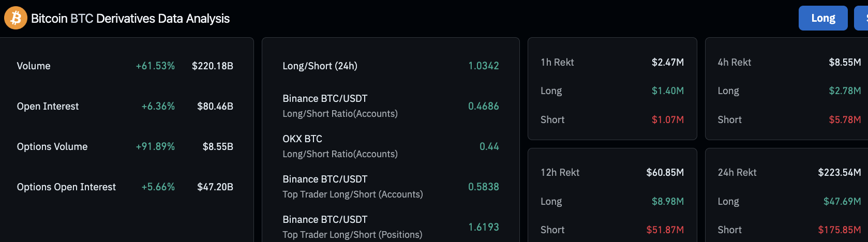Click the 12h Short liquidation value $51.87M
The height and width of the screenshot is (242, 868).
coord(665,230)
